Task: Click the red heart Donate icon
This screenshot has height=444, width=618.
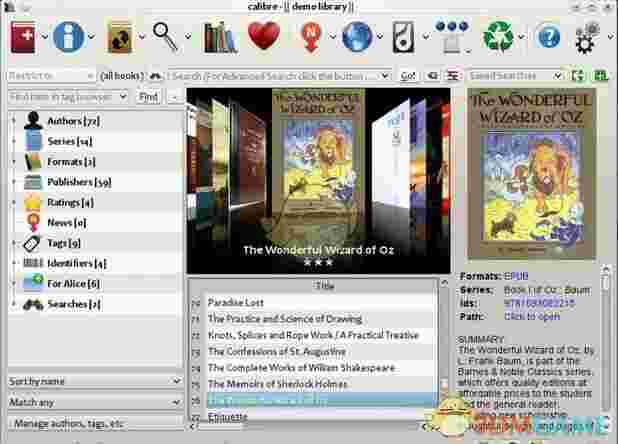Action: click(264, 35)
